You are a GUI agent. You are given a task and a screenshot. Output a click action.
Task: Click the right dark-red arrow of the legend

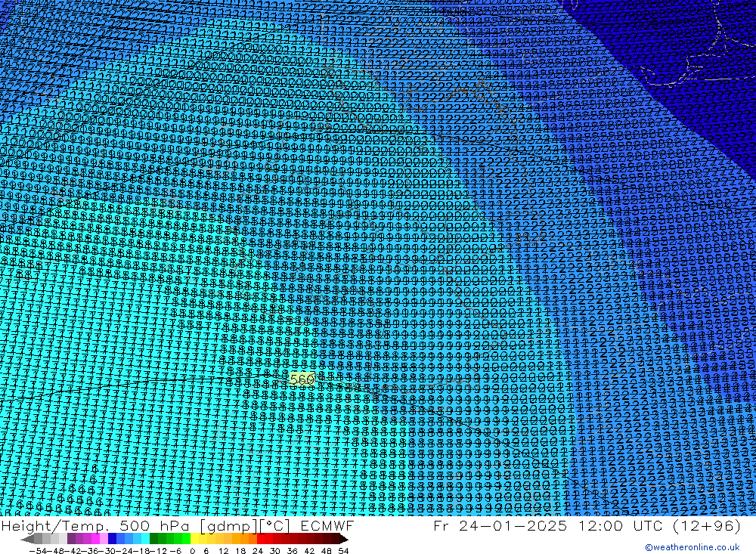pyautogui.click(x=344, y=539)
